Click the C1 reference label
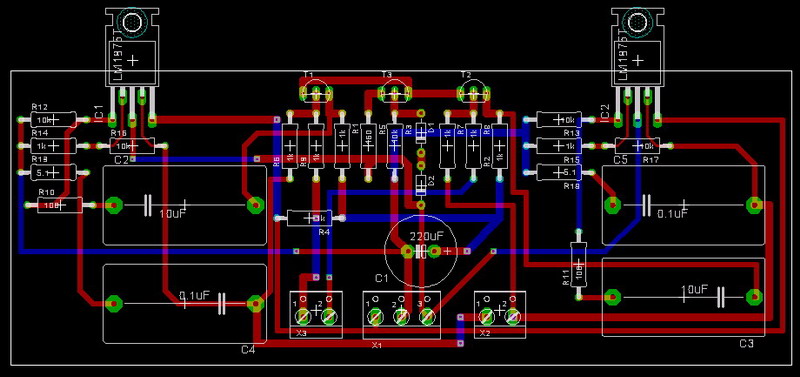Viewport: 800px width, 377px height. tap(382, 279)
